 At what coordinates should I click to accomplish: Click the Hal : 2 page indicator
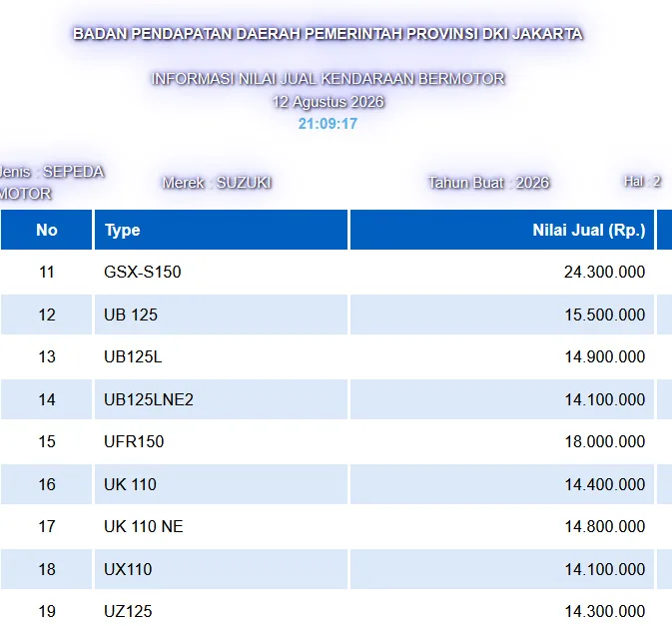642,182
